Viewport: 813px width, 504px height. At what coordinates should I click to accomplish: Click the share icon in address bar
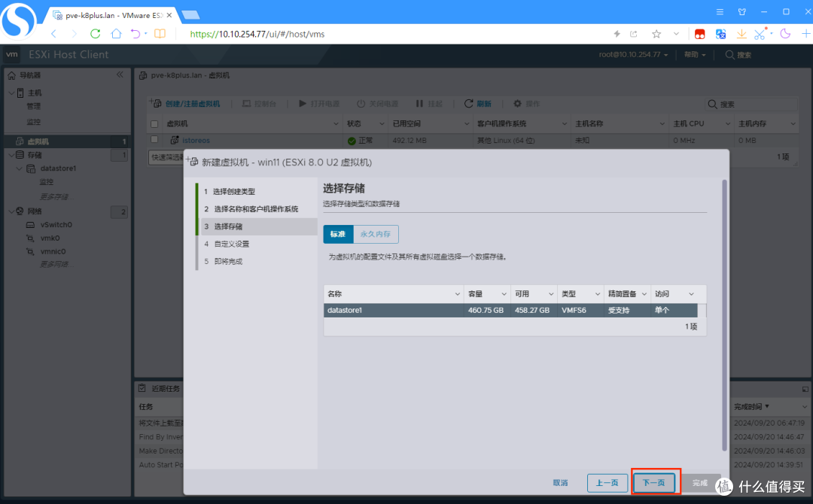click(634, 34)
